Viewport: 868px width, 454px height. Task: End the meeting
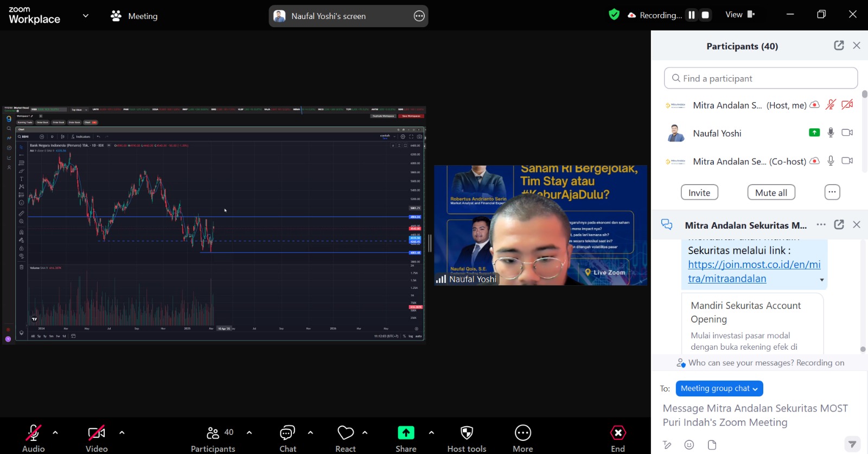point(618,433)
